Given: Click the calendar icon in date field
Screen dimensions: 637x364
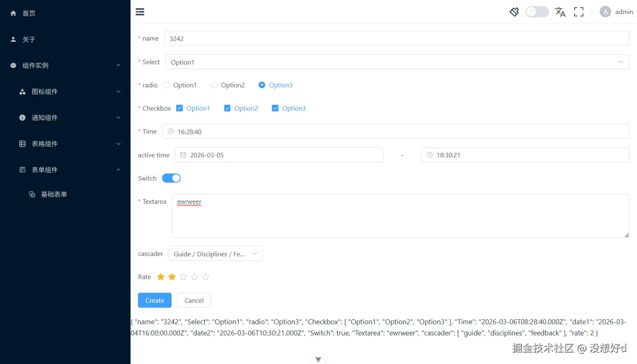Looking at the screenshot, I should (x=183, y=155).
